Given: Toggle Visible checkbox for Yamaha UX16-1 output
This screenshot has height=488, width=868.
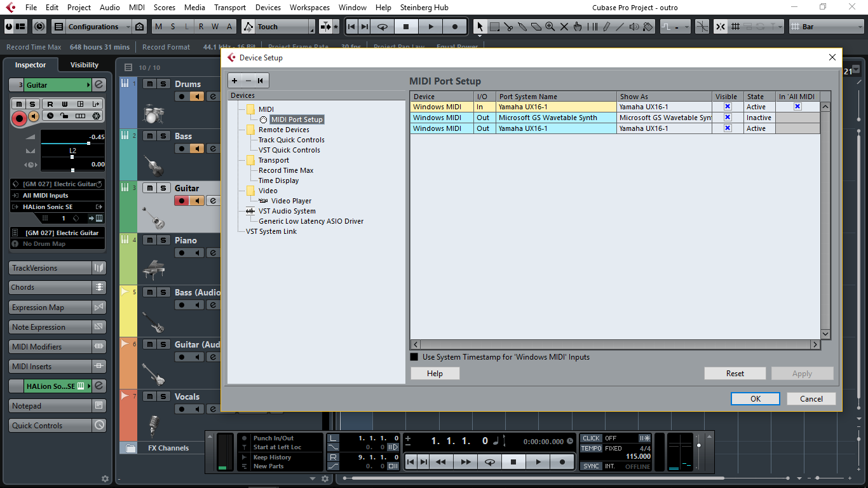Looking at the screenshot, I should coord(728,128).
